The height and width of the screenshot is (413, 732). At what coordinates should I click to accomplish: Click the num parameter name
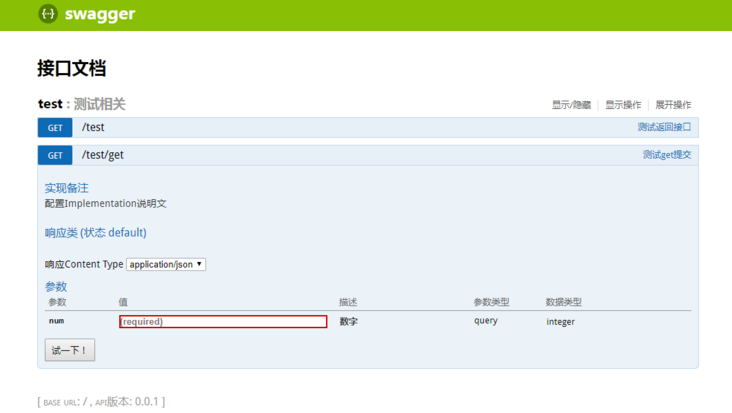(56, 321)
